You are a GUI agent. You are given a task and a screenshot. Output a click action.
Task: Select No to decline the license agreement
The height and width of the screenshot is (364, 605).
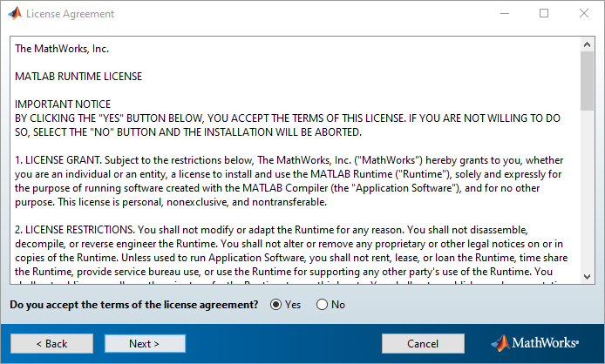(x=322, y=305)
